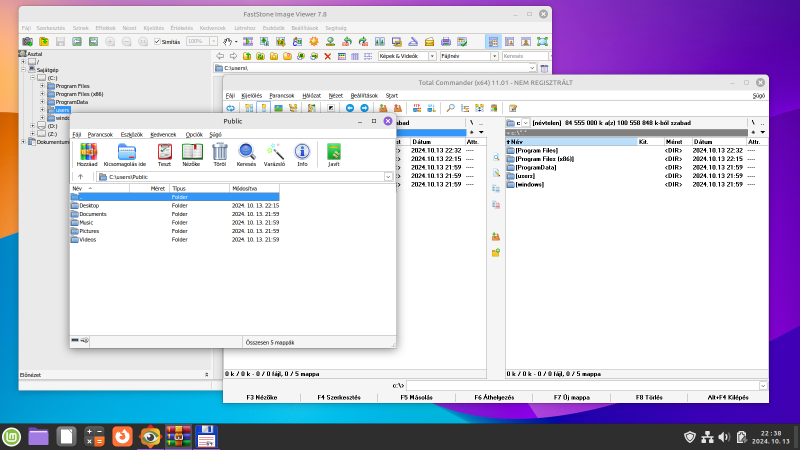This screenshot has height=450, width=800.
Task: Click the F4 Szerkesztés button
Action: (339, 397)
